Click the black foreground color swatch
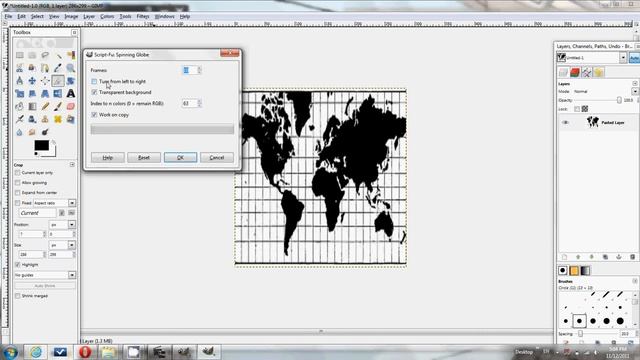This screenshot has height=360, width=640. pos(41,145)
